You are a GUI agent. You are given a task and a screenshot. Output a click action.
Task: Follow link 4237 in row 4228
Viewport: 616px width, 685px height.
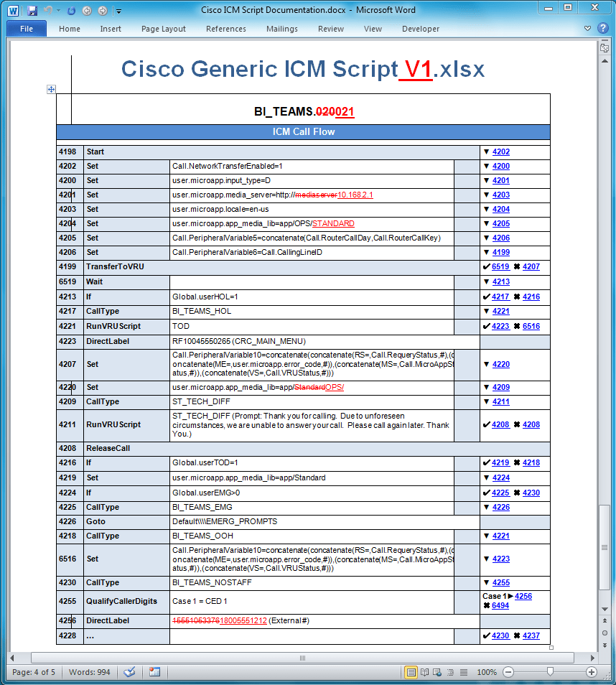click(531, 636)
